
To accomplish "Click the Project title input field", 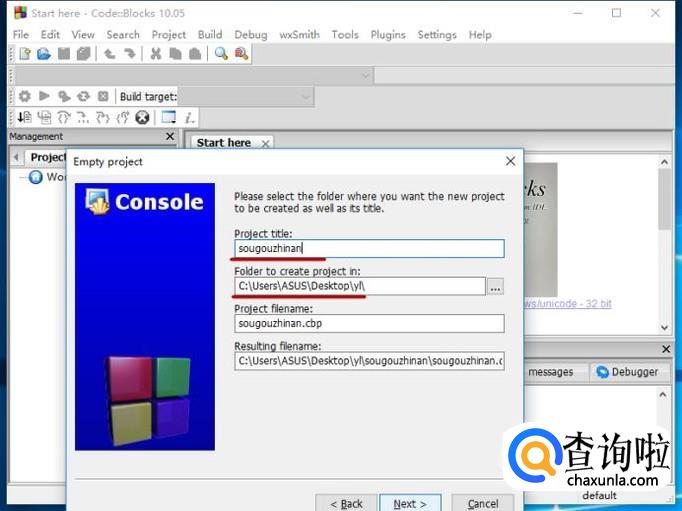I will (369, 249).
